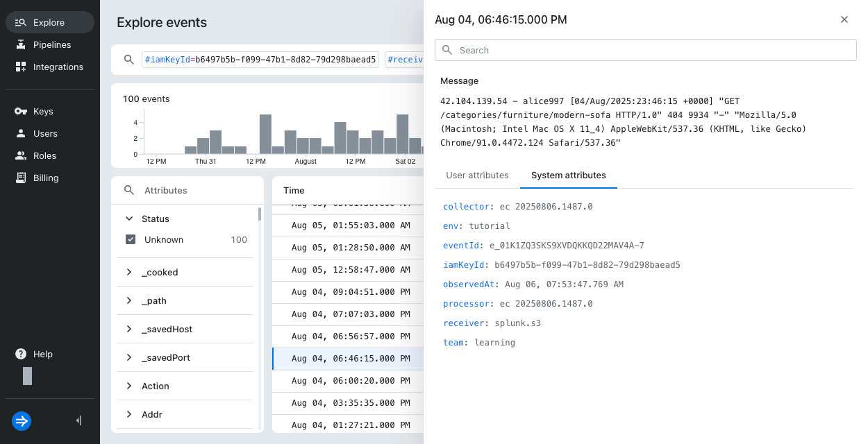The height and width of the screenshot is (444, 868).
Task: Search within the event details panel
Action: [x=646, y=50]
